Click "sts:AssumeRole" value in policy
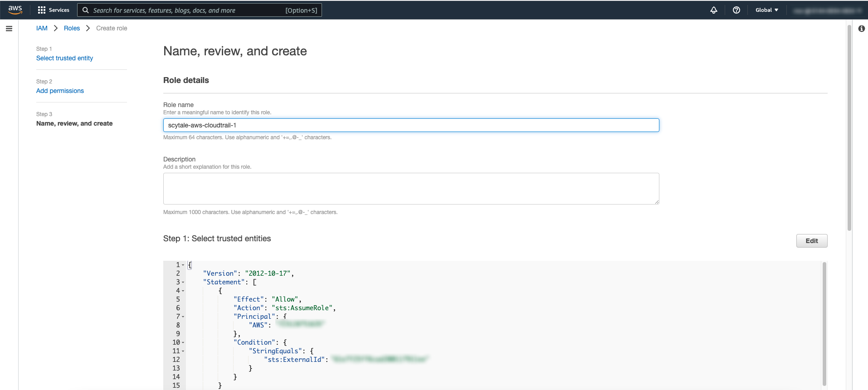The width and height of the screenshot is (868, 390). [x=302, y=308]
